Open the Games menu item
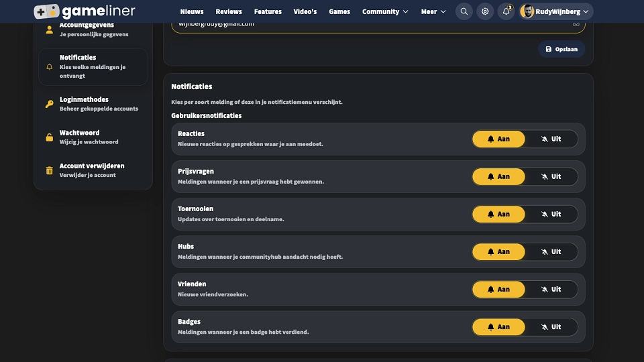 [x=339, y=11]
